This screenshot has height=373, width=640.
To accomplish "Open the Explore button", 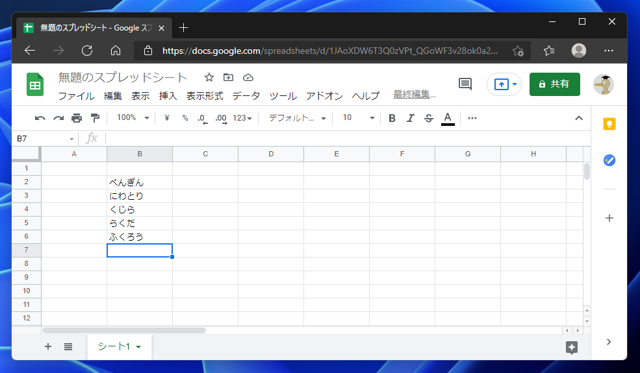I will pyautogui.click(x=572, y=348).
